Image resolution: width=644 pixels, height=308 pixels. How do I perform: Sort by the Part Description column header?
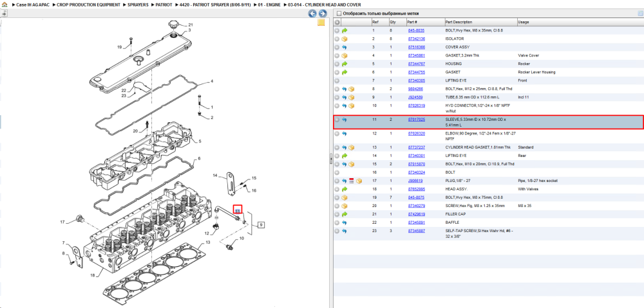[x=480, y=22]
